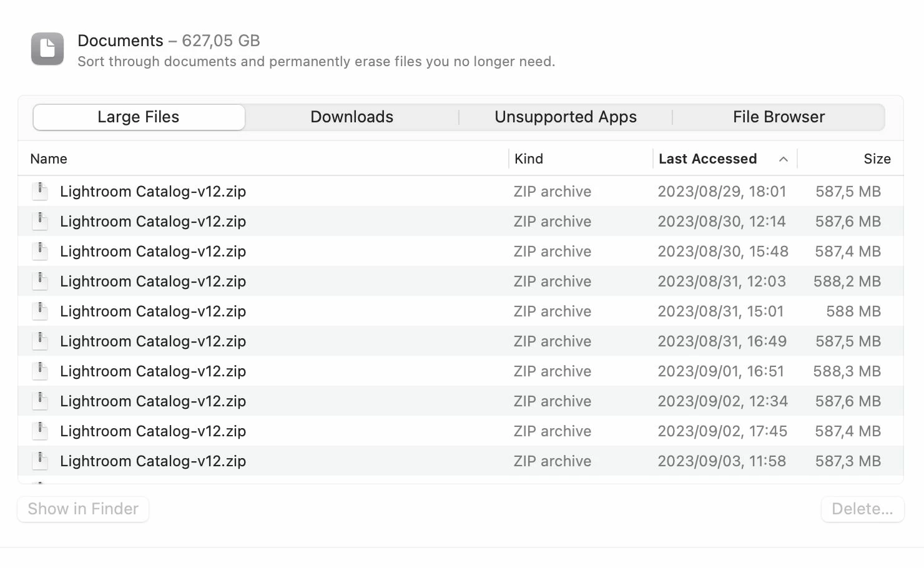Click zip icon of file accessed 2023/09/02, 12:34

point(40,401)
